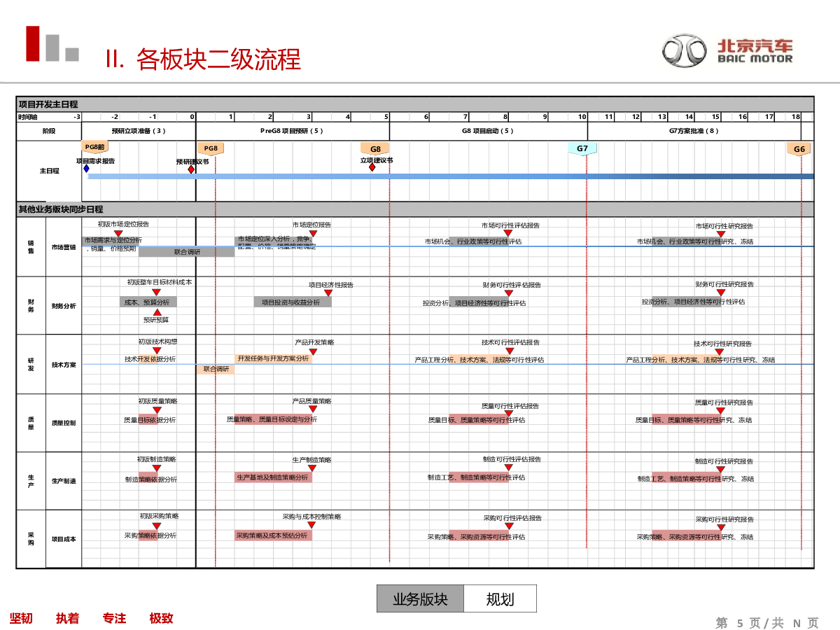Image resolution: width=840 pixels, height=630 pixels.
Task: Click the 规划 legend box
Action: 500,599
